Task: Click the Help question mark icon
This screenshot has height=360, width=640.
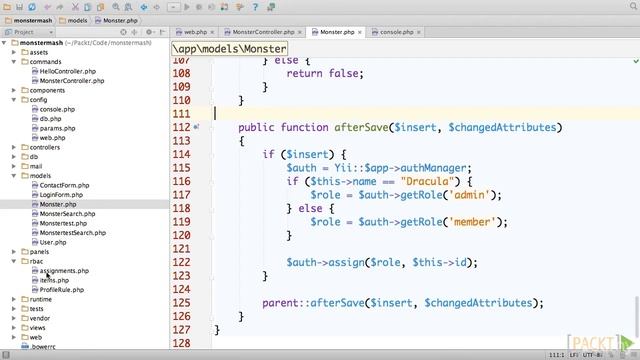Action: 255,7
